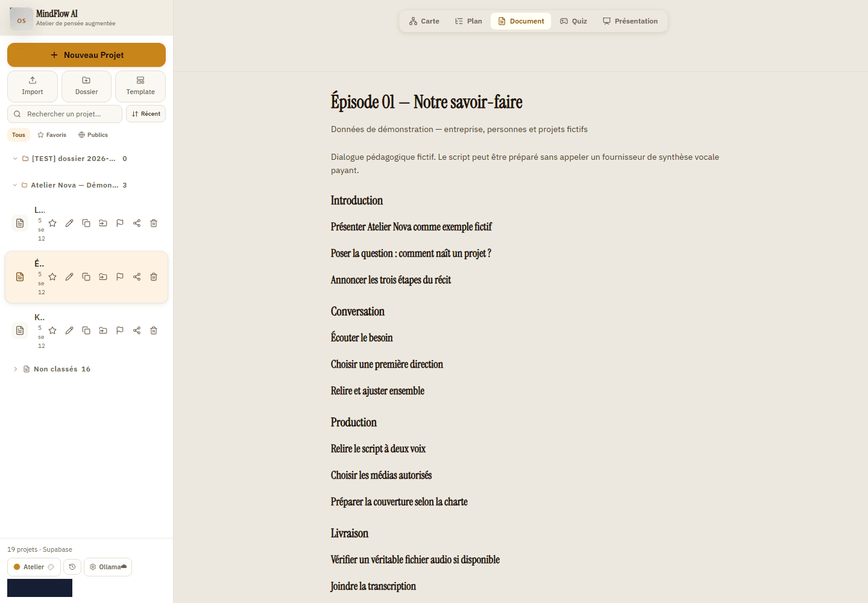
Task: Open Ollama provider settings
Action: pos(108,567)
